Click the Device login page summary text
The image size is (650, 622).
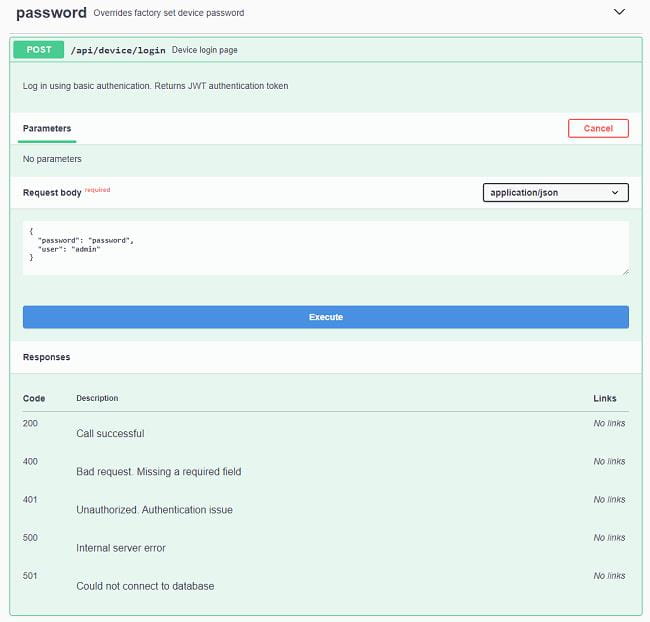point(204,50)
